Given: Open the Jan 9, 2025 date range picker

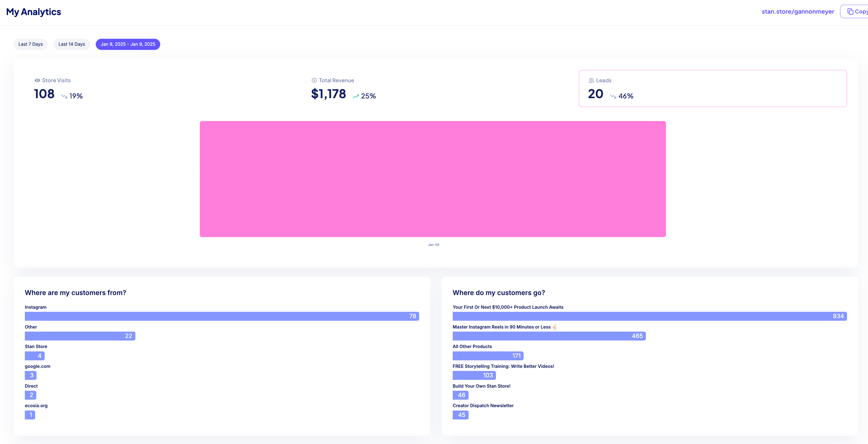Looking at the screenshot, I should click(128, 44).
